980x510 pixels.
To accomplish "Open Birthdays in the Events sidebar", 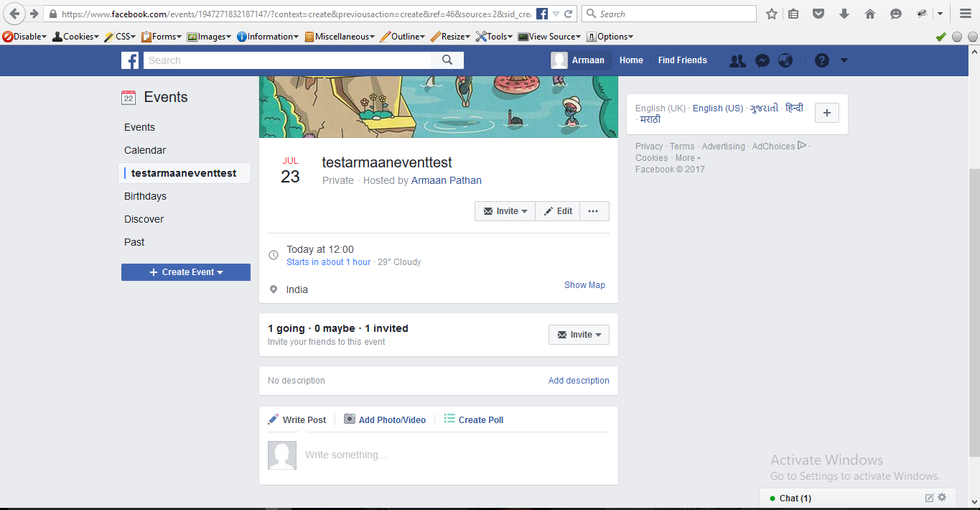I will click(145, 196).
